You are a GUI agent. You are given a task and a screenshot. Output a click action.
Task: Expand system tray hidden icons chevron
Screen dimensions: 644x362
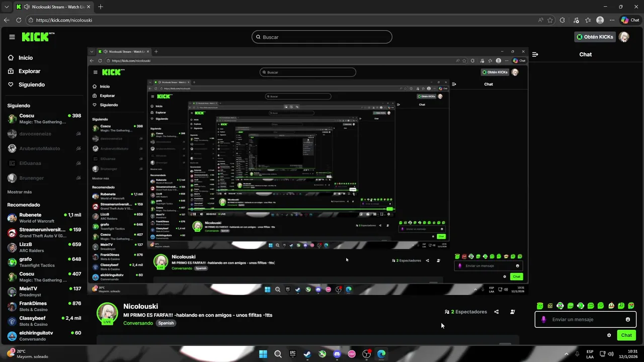(567, 354)
